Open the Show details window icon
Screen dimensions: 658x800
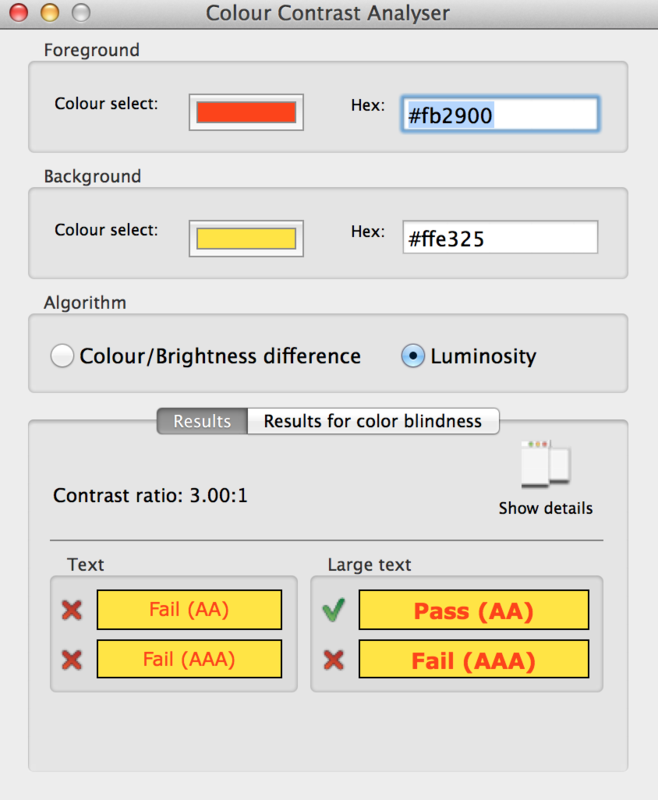tap(545, 463)
